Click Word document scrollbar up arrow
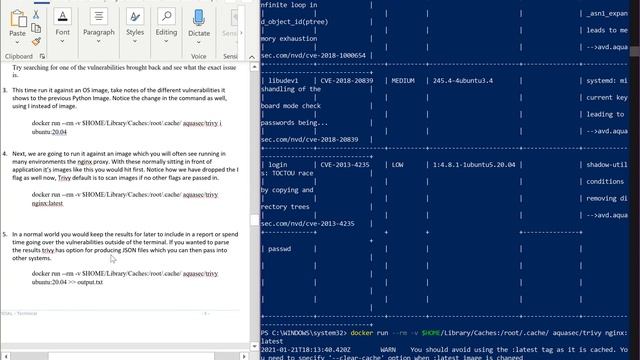 pyautogui.click(x=254, y=67)
